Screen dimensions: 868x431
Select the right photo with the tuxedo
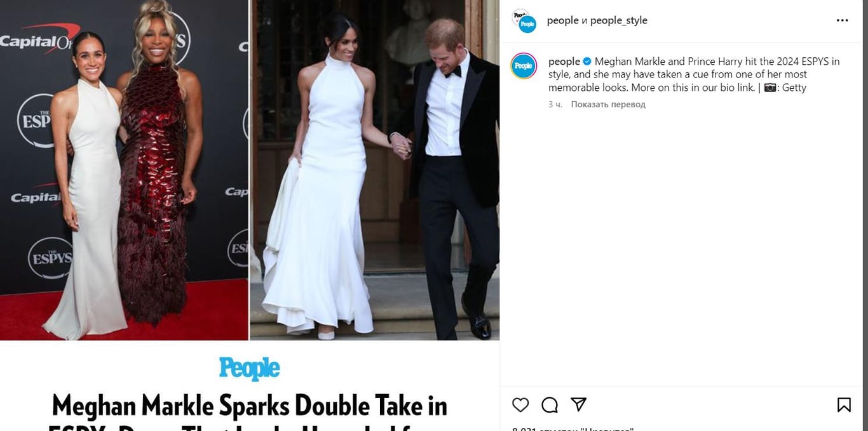coord(374,170)
